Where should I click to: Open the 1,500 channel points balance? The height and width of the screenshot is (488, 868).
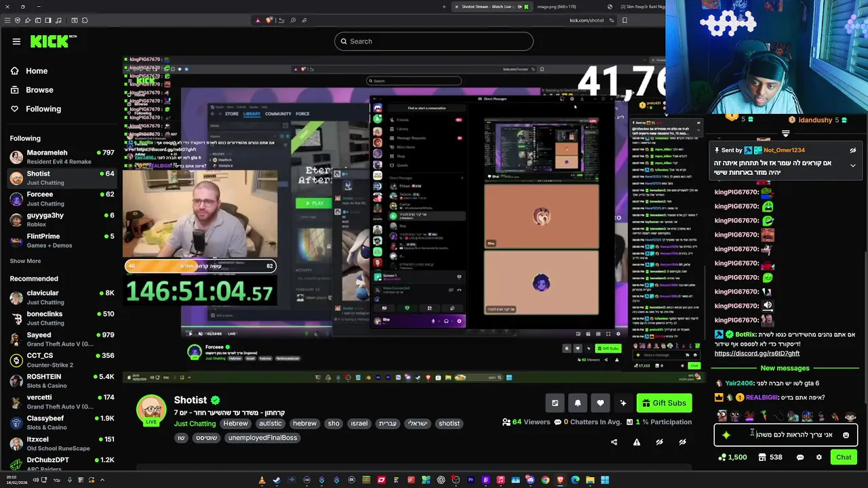click(x=733, y=457)
